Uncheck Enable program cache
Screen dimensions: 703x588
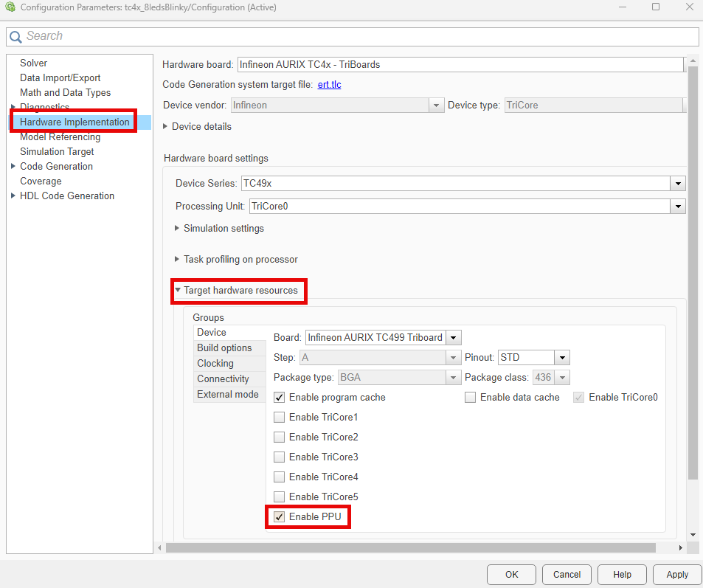(x=279, y=397)
